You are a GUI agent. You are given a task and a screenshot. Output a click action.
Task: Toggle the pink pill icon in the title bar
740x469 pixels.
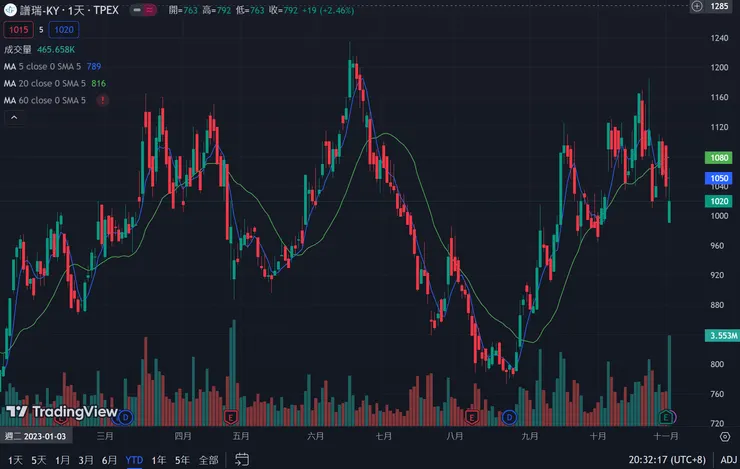click(x=150, y=10)
